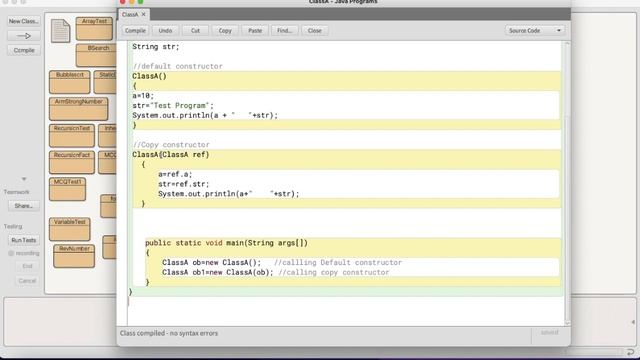The width and height of the screenshot is (640, 360).
Task: Select the Bubblesort class box
Action: click(70, 82)
